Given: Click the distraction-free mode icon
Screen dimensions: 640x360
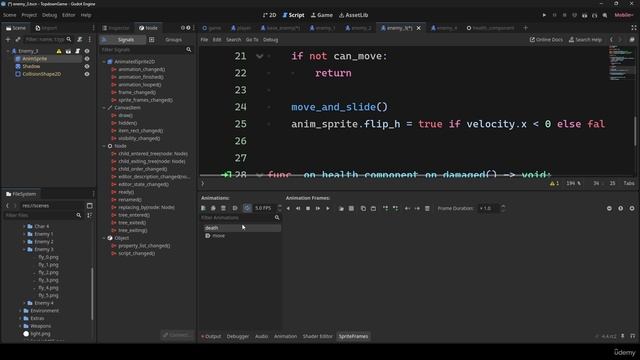Looking at the screenshot, I should click(x=634, y=28).
